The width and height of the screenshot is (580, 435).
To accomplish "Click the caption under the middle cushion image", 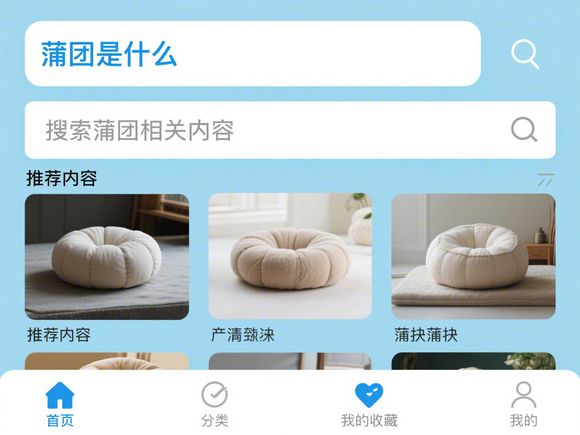I will (x=243, y=335).
